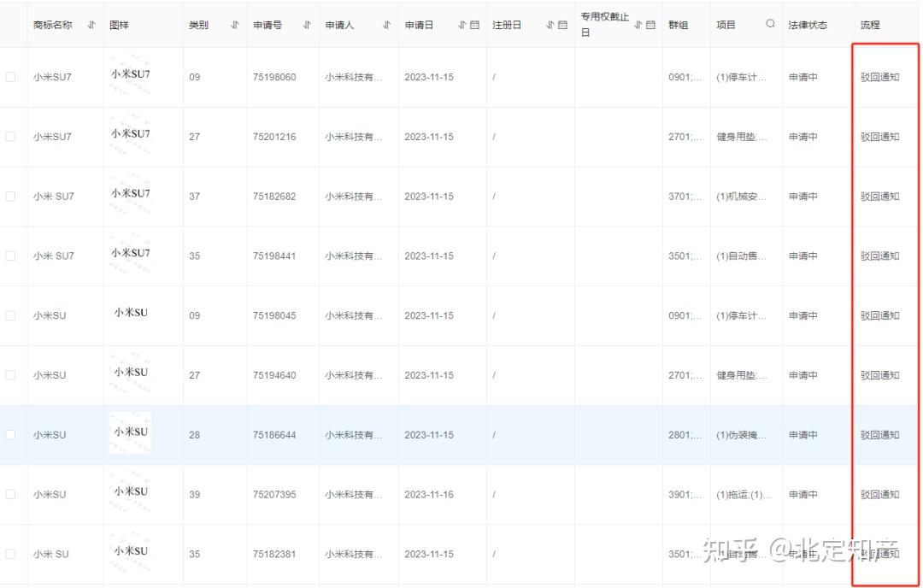Click application number 75201216
The height and width of the screenshot is (588, 923).
pos(274,137)
